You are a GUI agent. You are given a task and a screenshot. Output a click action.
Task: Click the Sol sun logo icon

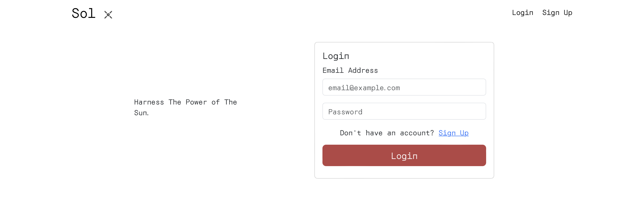point(108,15)
